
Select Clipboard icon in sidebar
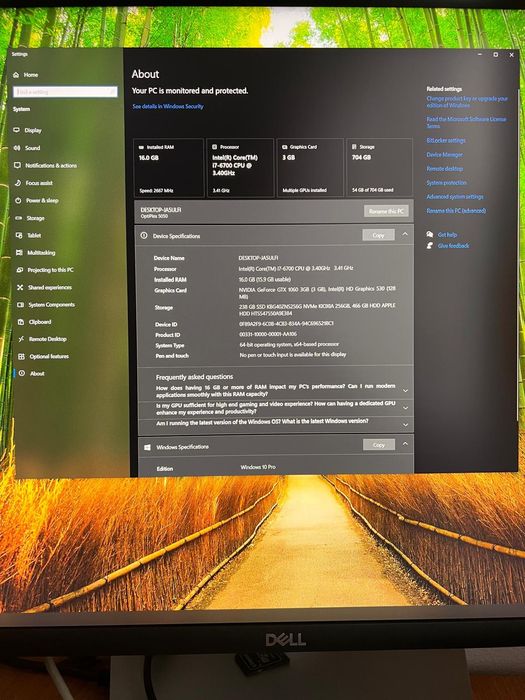tap(21, 322)
